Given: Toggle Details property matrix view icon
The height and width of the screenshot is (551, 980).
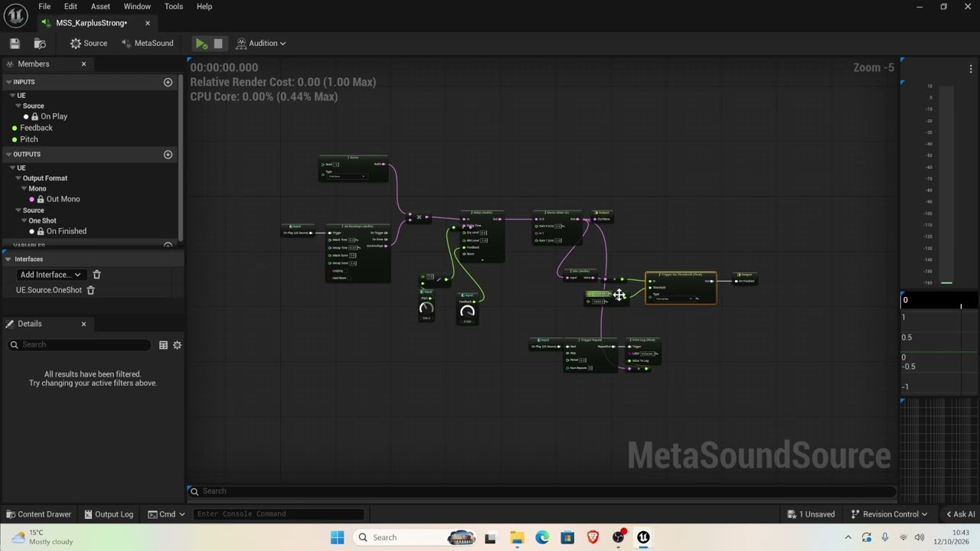Looking at the screenshot, I should 163,345.
